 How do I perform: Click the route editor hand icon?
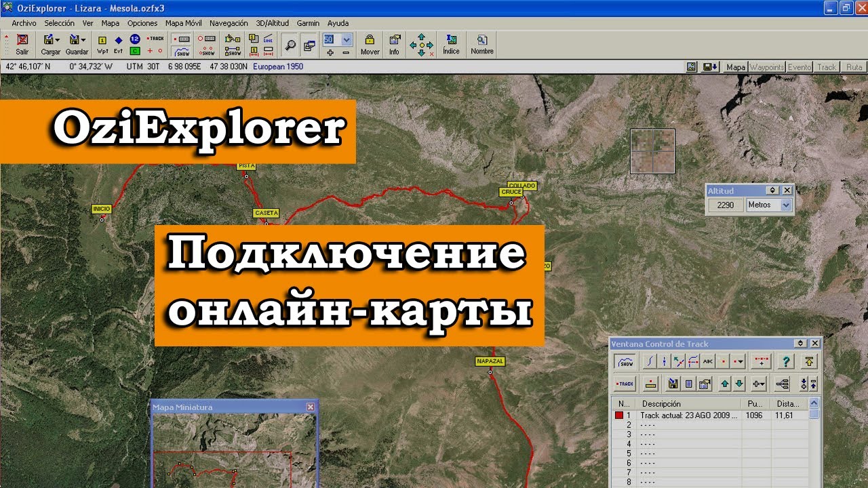(233, 39)
